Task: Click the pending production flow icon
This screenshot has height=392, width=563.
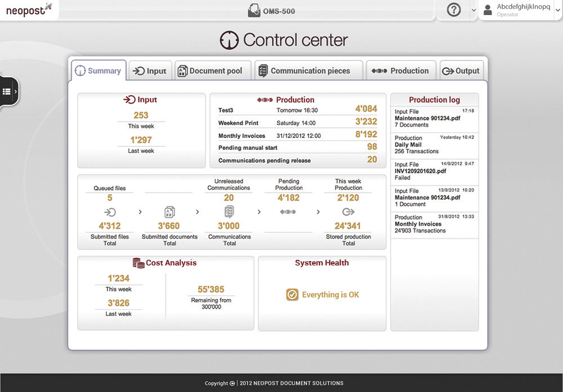Action: click(288, 212)
